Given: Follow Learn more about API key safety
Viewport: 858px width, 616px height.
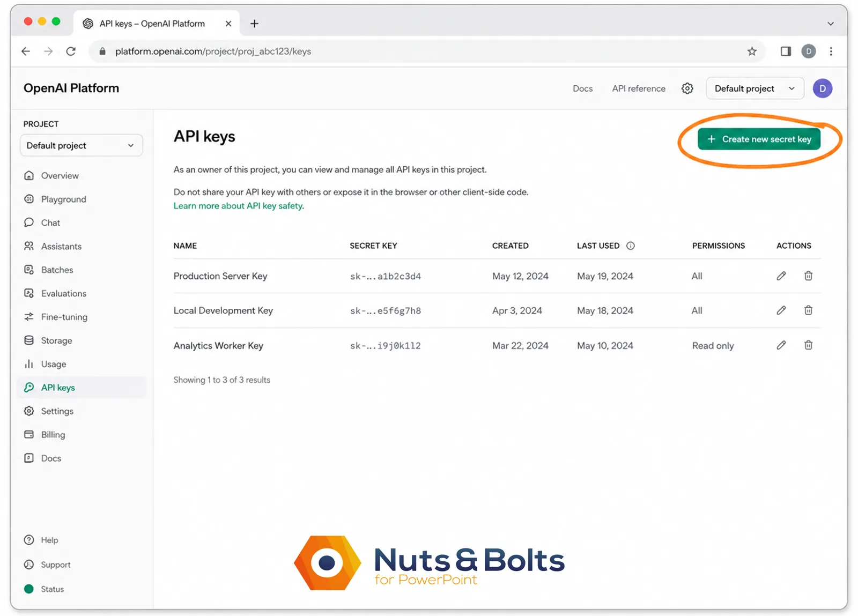Looking at the screenshot, I should pyautogui.click(x=239, y=206).
